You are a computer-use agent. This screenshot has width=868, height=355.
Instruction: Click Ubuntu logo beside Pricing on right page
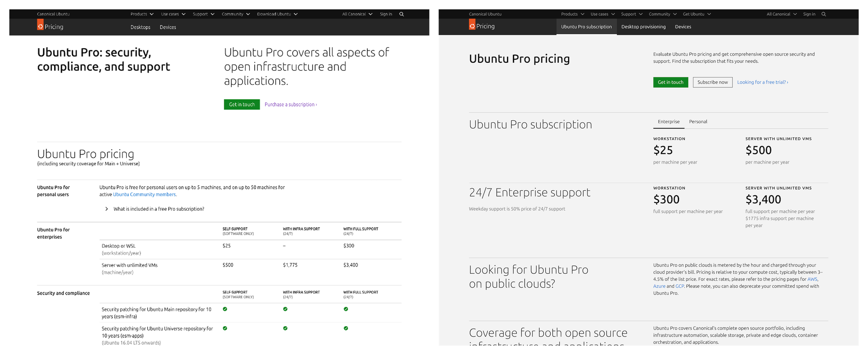point(472,25)
